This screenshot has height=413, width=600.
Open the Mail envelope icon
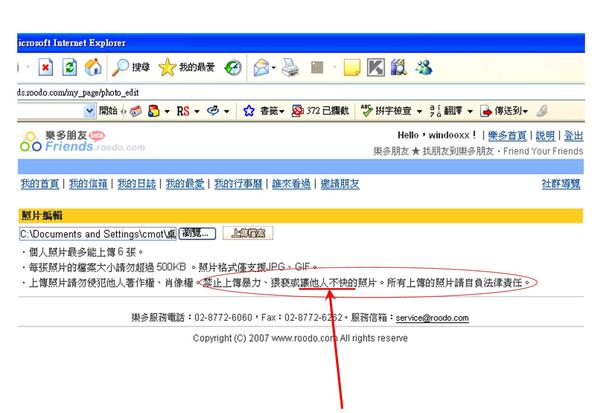tap(261, 68)
